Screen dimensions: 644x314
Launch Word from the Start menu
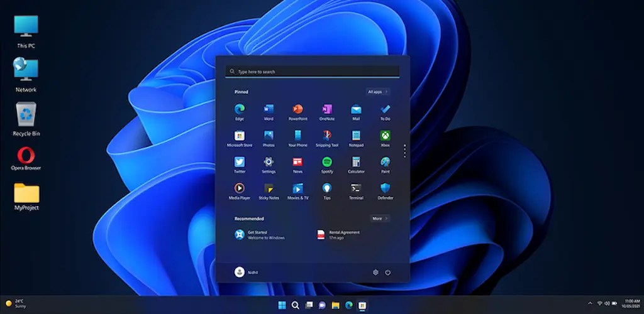pos(269,112)
